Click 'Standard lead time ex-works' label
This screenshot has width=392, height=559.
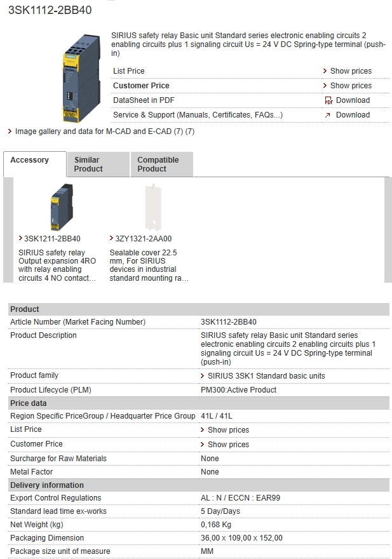point(58,511)
